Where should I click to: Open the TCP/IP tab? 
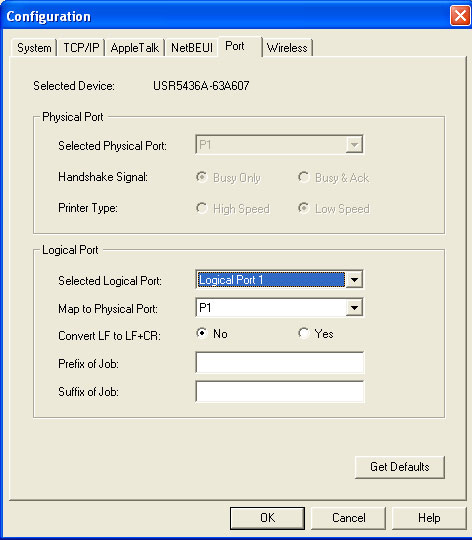click(81, 48)
